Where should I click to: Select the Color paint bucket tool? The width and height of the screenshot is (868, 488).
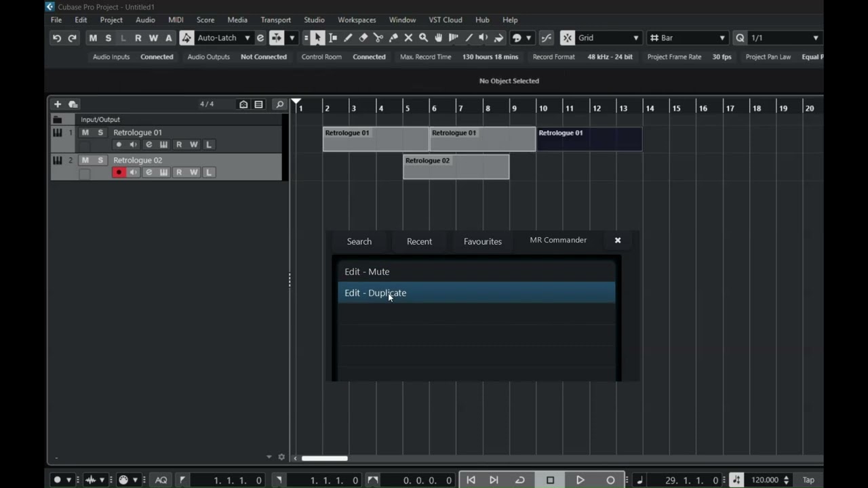point(499,38)
